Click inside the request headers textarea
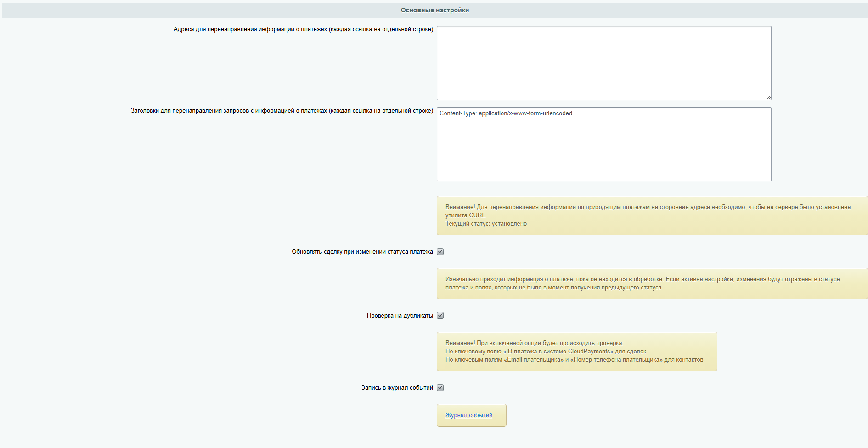 click(x=603, y=145)
